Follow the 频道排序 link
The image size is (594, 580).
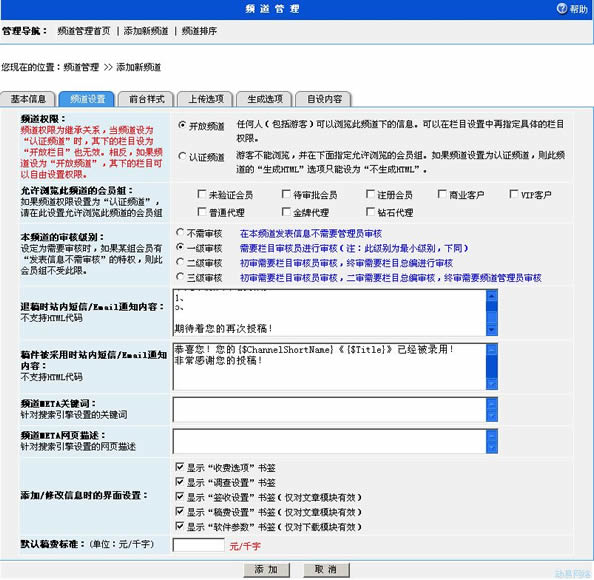(199, 31)
